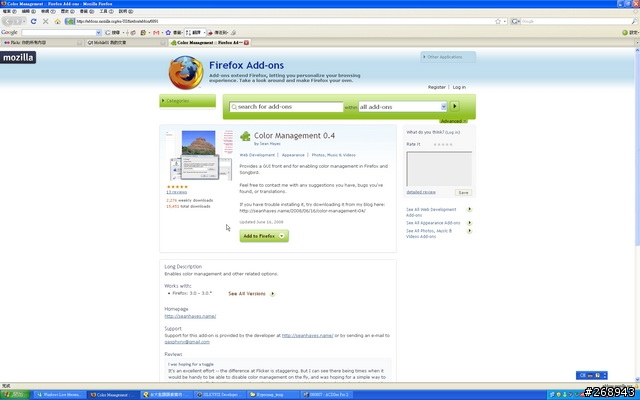The height and width of the screenshot is (400, 640).
Task: Click the Google Toolbar search input
Action: [58, 32]
